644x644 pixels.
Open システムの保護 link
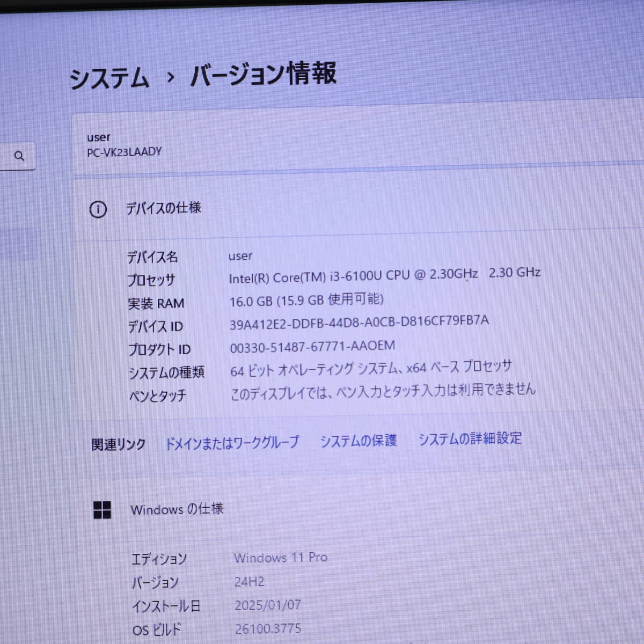coord(358,441)
